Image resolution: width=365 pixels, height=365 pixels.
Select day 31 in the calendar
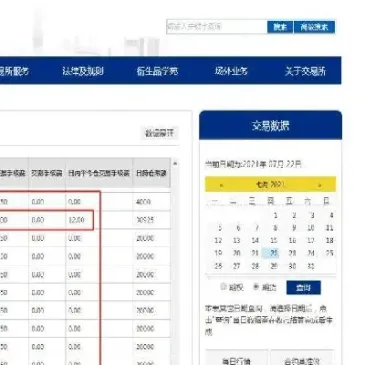[x=311, y=266]
